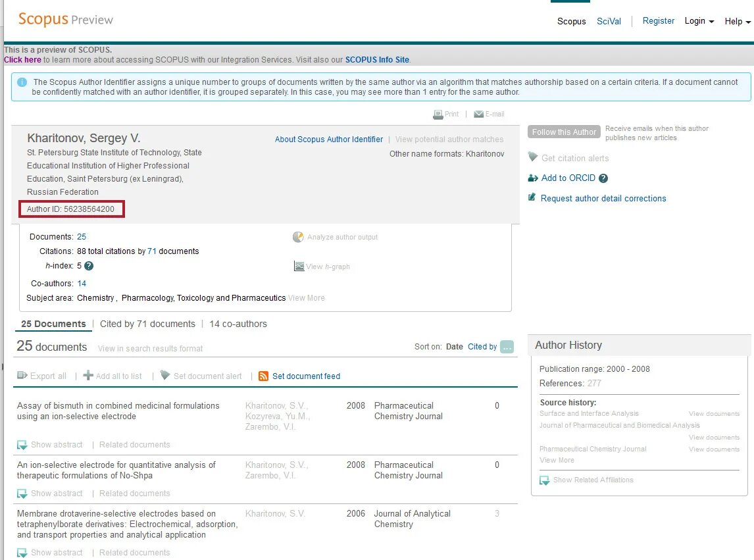
Task: Click Publication range 2000 - 2008 text
Action: 594,369
